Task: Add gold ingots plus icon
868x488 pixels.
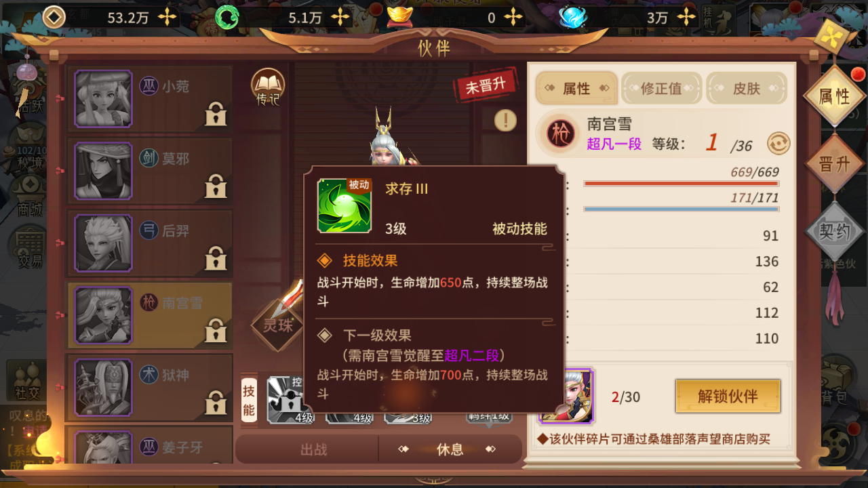Action: coord(513,18)
